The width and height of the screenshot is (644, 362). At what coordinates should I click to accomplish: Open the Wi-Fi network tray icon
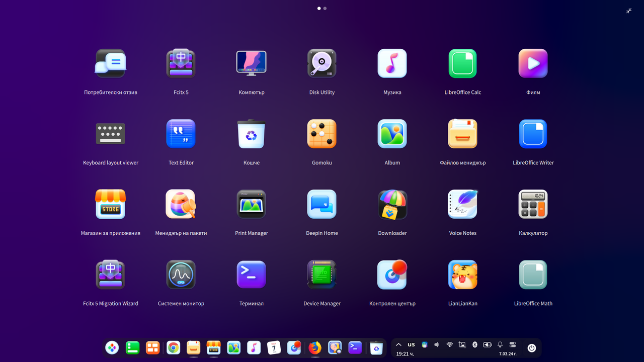449,344
